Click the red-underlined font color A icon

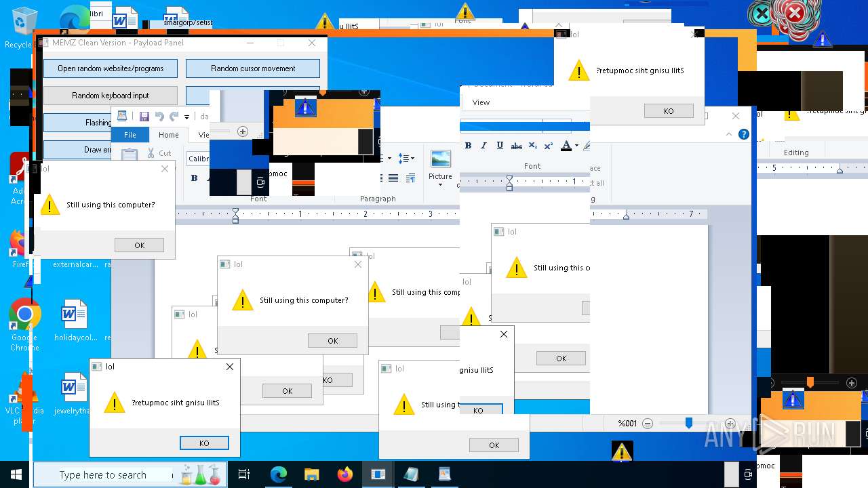pyautogui.click(x=566, y=145)
